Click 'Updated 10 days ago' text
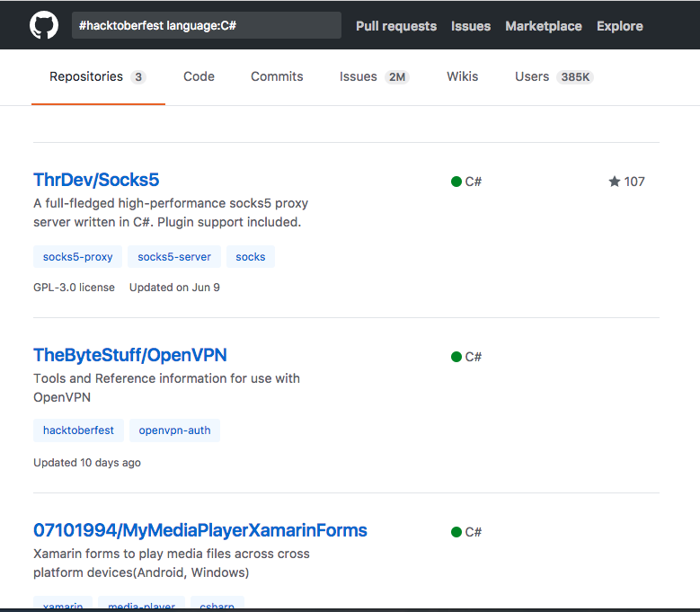Screen dimensions: 700x612 click(87, 463)
